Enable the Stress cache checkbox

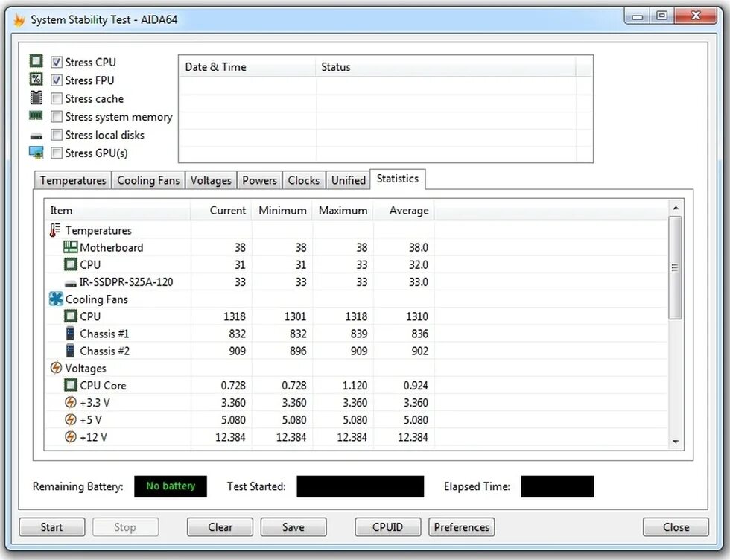[57, 98]
